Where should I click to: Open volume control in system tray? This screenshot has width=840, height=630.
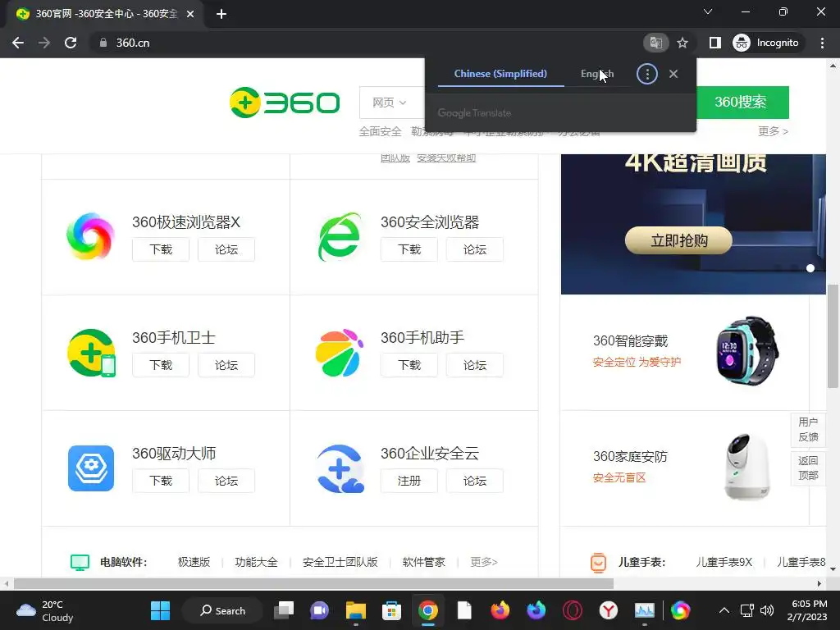click(767, 610)
